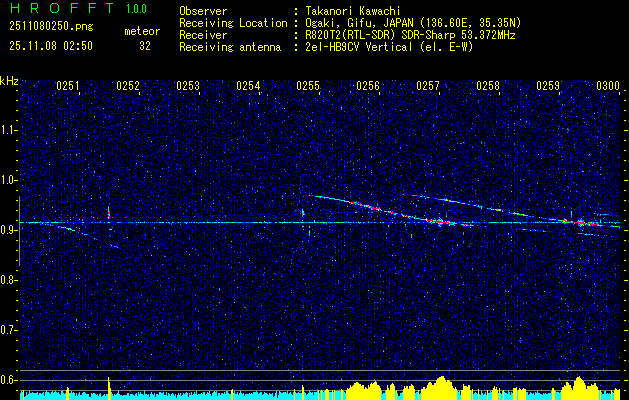The image size is (629, 400).
Task: Click the 1.0 kHz axis label
Action: point(9,180)
